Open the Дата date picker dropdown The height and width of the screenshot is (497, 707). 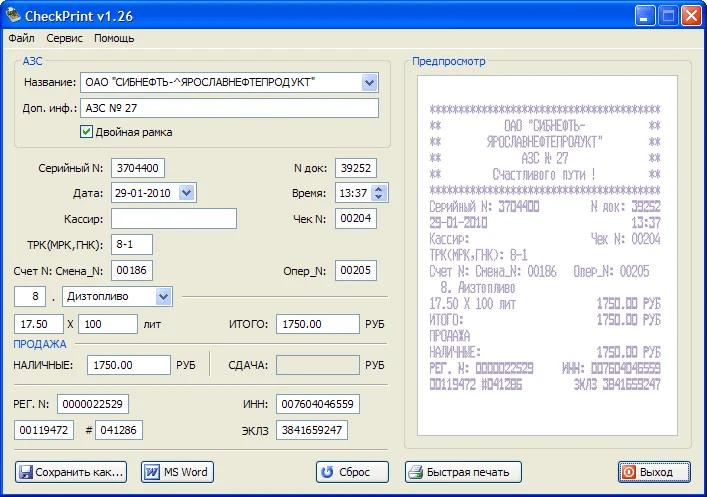(x=187, y=193)
